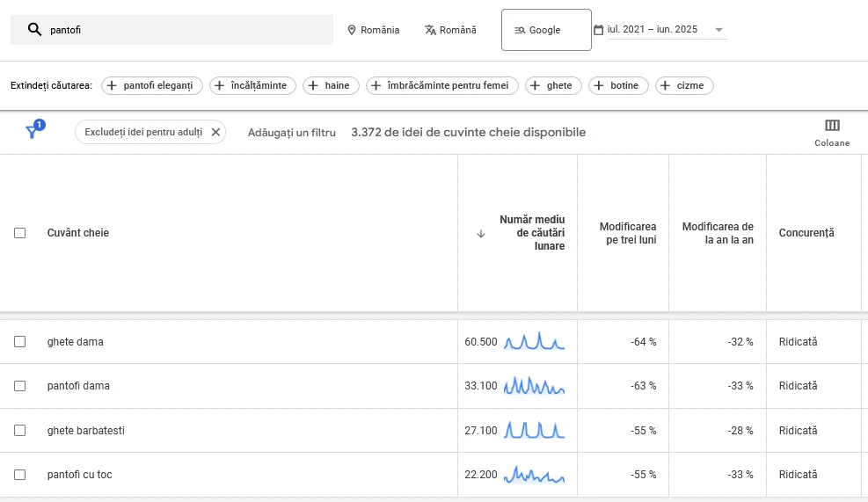The width and height of the screenshot is (868, 502).
Task: Sort by Număr mediu de căutări lunare
Action: point(532,233)
